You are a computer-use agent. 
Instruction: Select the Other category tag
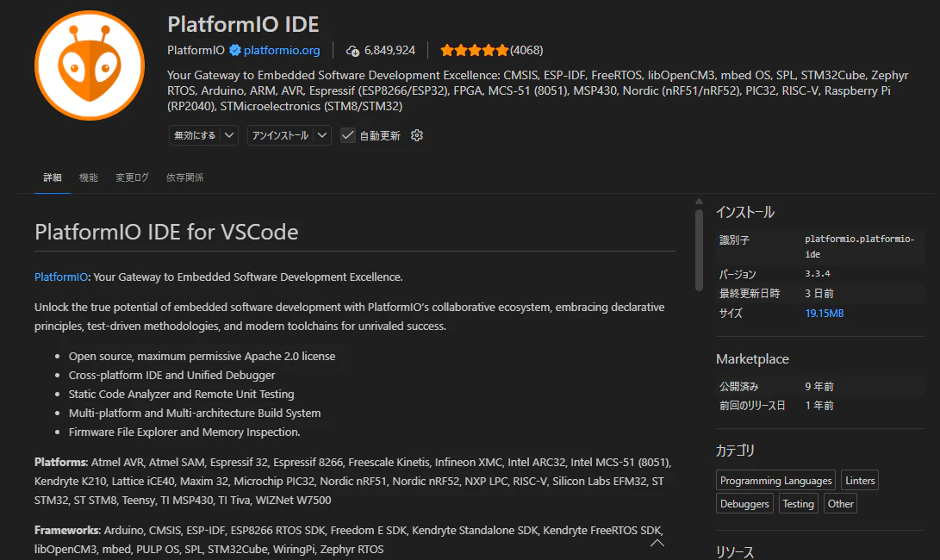pyautogui.click(x=840, y=504)
